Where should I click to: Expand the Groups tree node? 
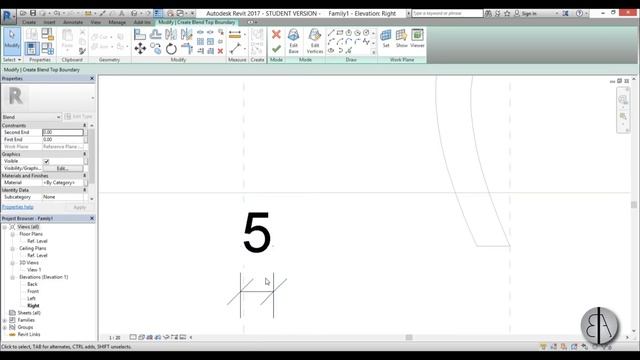point(5,327)
